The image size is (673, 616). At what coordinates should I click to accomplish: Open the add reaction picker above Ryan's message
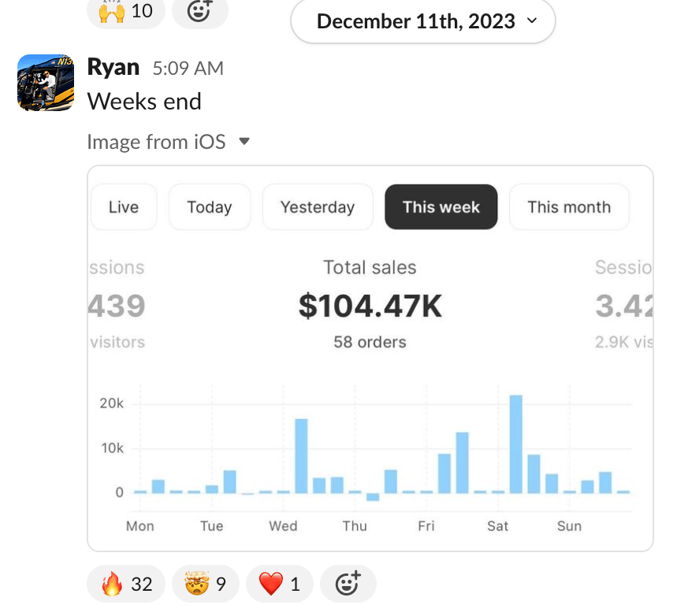click(199, 11)
